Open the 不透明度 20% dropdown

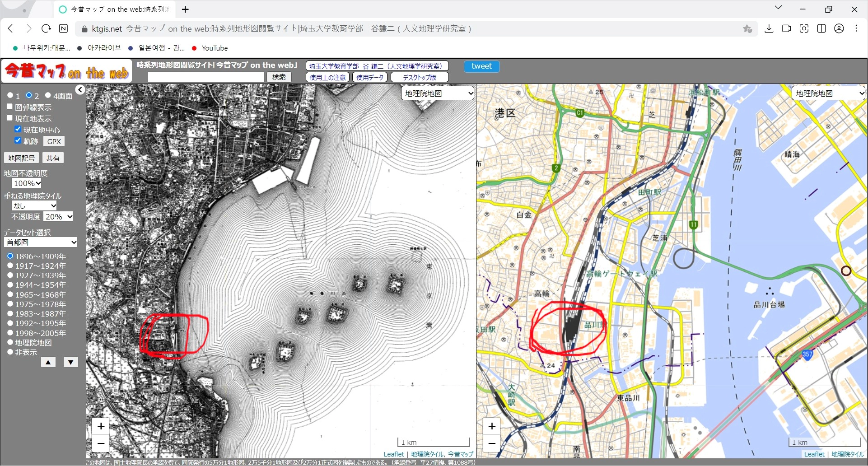click(58, 217)
